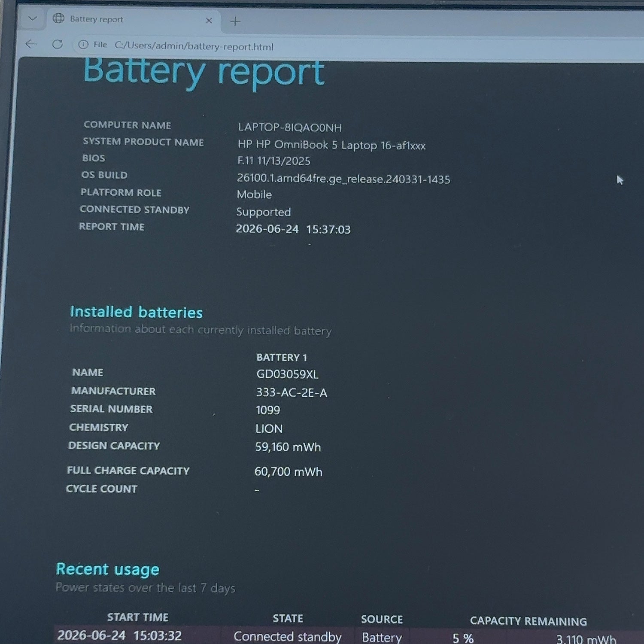Click the STATE column header

[x=288, y=618]
